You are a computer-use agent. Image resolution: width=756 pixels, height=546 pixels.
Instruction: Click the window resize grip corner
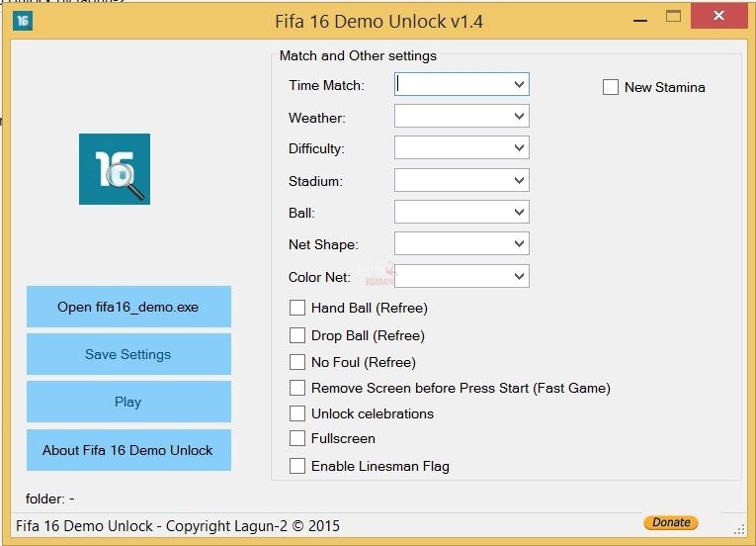pos(739,529)
